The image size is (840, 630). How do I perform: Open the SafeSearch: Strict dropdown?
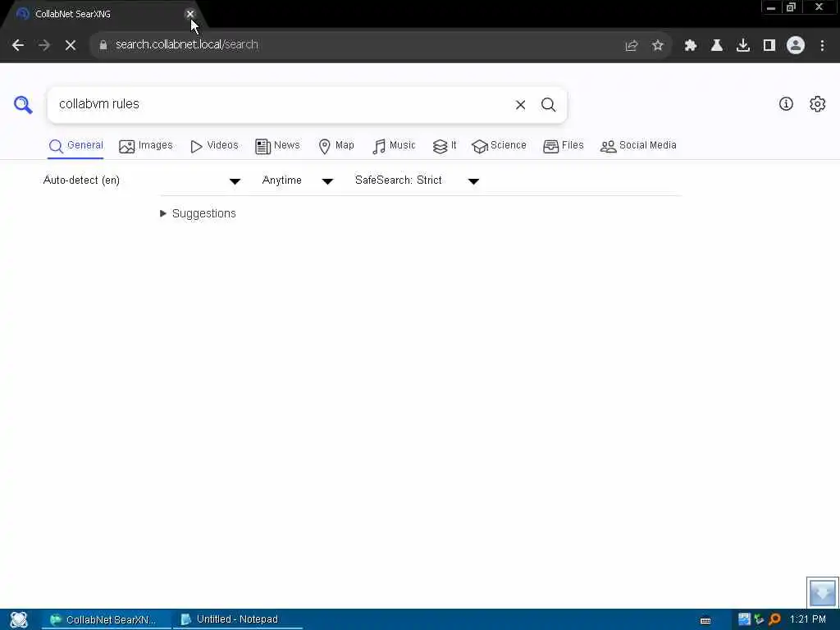pyautogui.click(x=417, y=180)
